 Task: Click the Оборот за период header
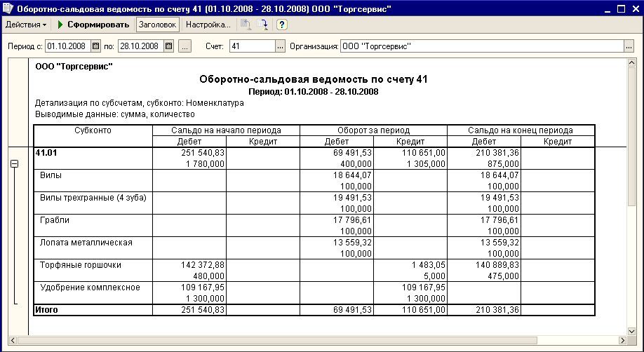(374, 130)
